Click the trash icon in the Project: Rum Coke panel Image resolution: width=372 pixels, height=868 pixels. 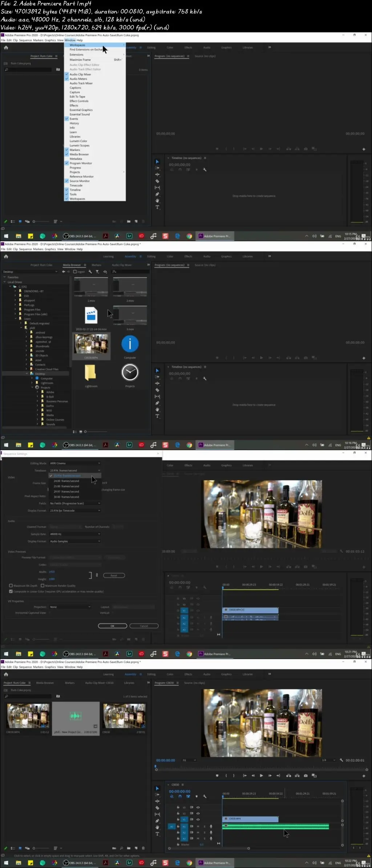143,848
